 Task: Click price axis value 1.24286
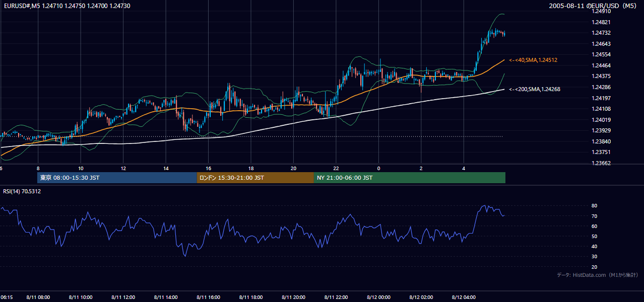[x=602, y=87]
